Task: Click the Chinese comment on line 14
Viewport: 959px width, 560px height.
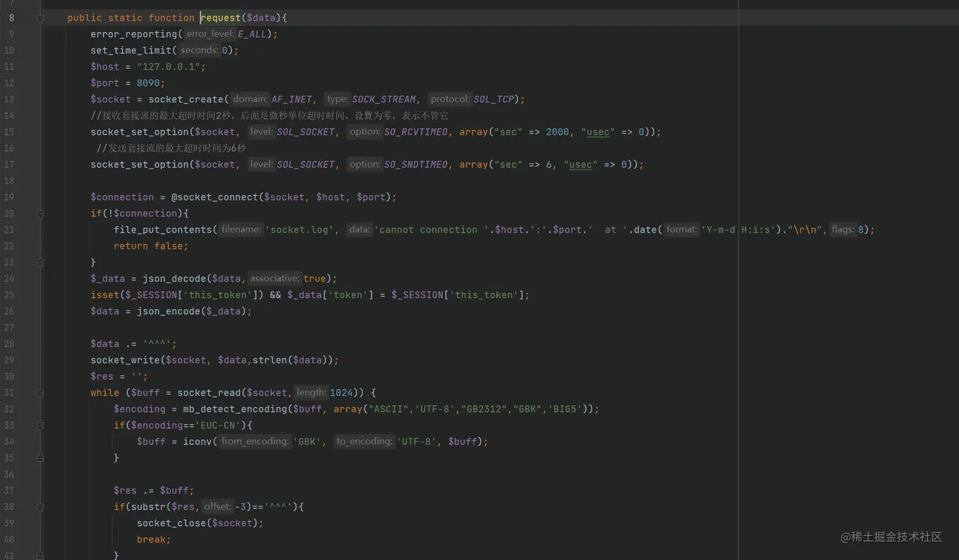Action: click(270, 115)
